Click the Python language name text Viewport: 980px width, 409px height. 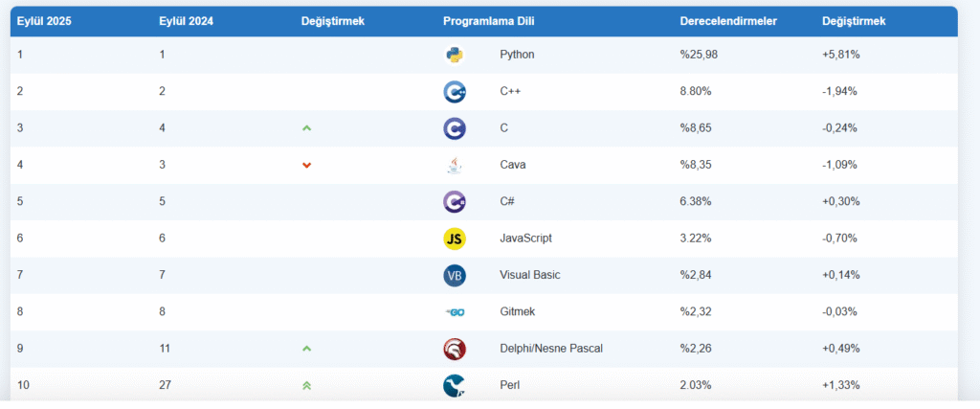pos(517,55)
